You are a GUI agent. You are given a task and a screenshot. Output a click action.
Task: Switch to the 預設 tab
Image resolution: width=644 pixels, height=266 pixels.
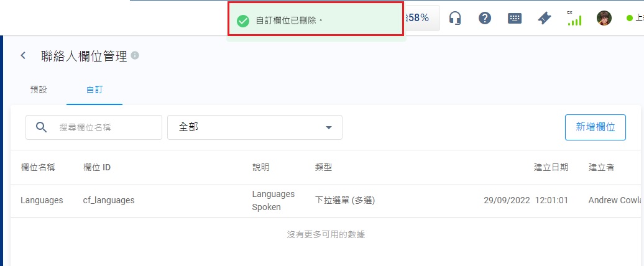coord(39,89)
